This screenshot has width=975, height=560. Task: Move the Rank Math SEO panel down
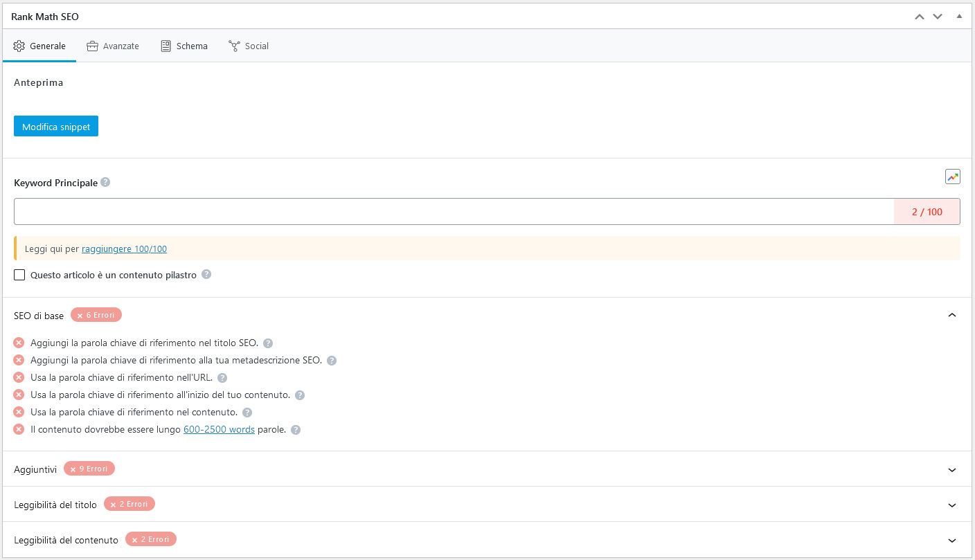click(x=938, y=17)
